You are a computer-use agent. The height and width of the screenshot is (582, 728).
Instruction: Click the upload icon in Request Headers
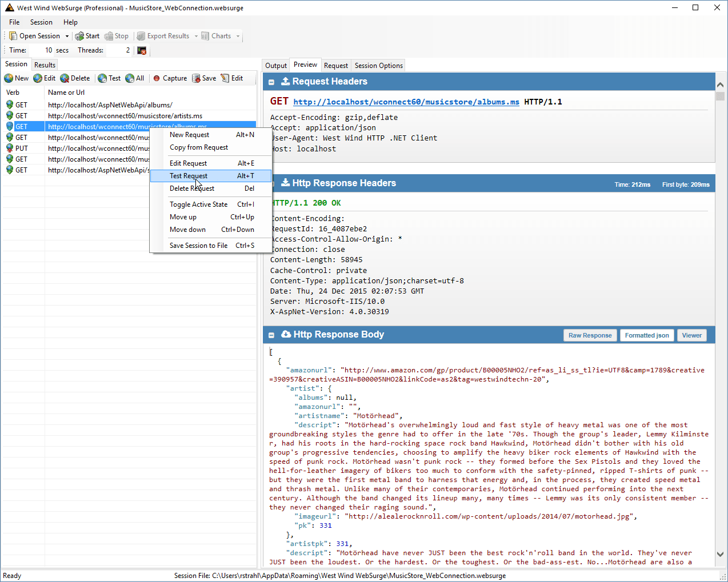point(286,82)
